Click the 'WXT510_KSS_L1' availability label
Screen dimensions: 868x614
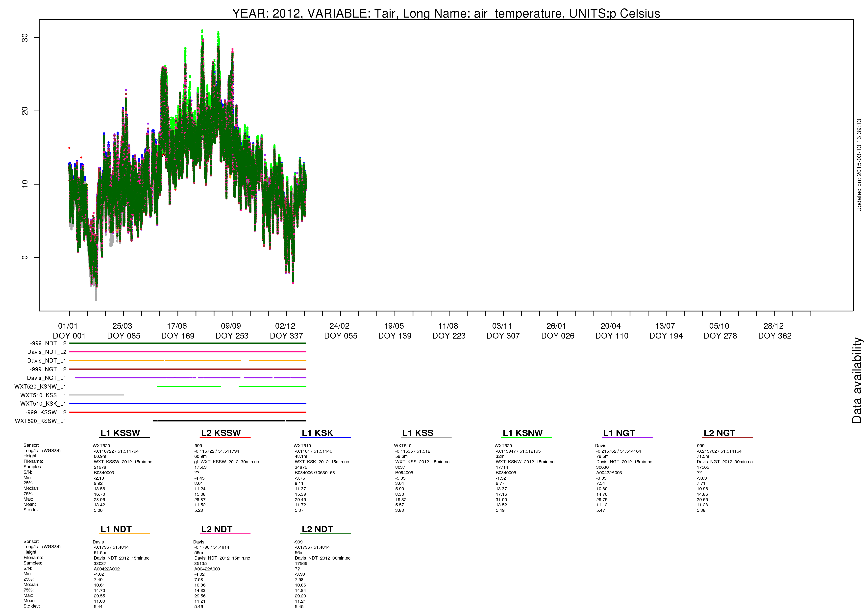click(44, 395)
